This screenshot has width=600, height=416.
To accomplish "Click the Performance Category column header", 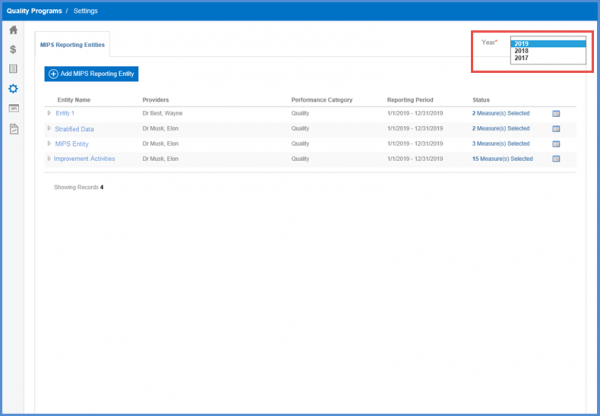I will pyautogui.click(x=322, y=100).
